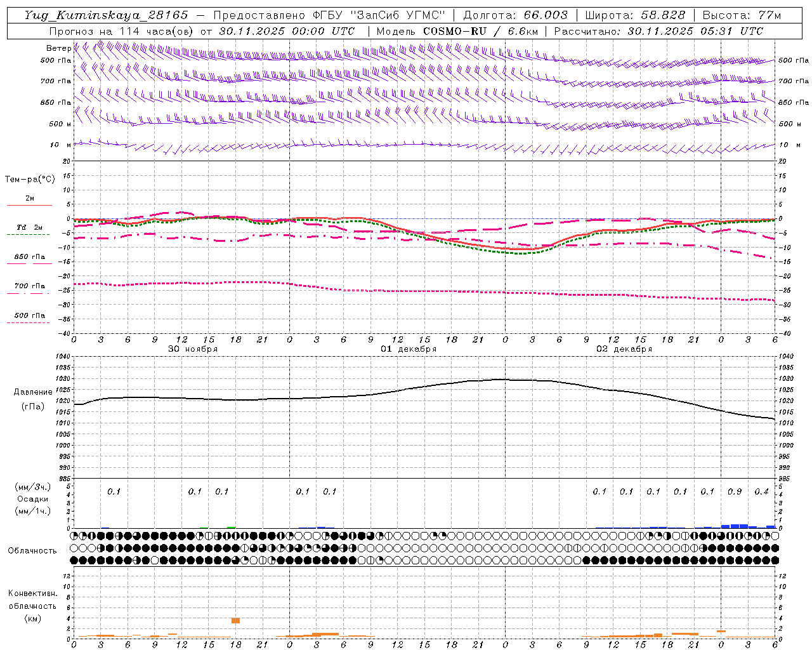Screen dimensions: 812x650
Task: Click the 0.9 precipitation amount value
Action: (735, 491)
